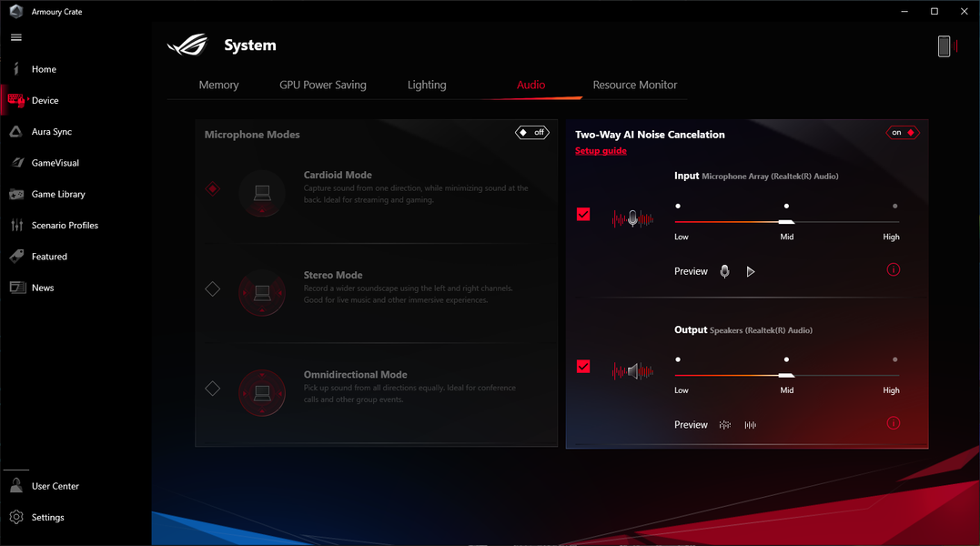The height and width of the screenshot is (546, 980).
Task: Play the Input noise cancelation preview
Action: point(751,272)
